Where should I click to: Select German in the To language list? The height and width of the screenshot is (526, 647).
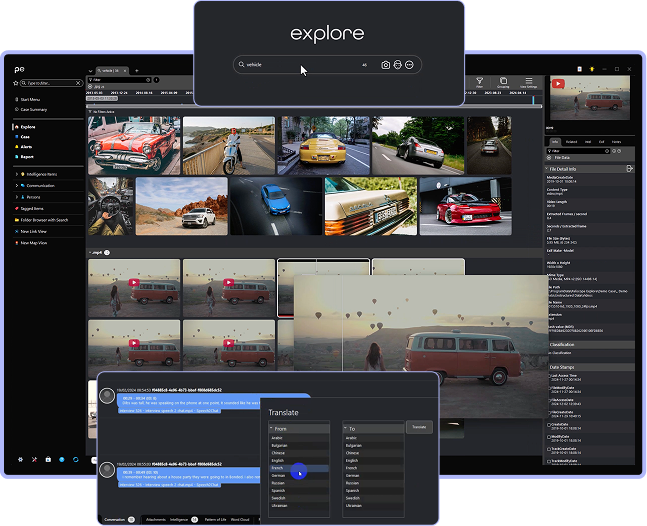[x=351, y=476]
